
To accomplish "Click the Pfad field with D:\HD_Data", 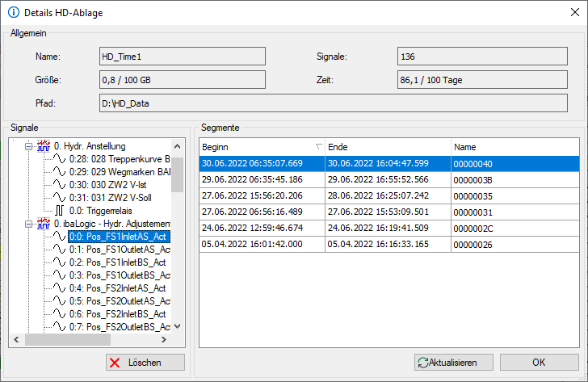I will (334, 103).
